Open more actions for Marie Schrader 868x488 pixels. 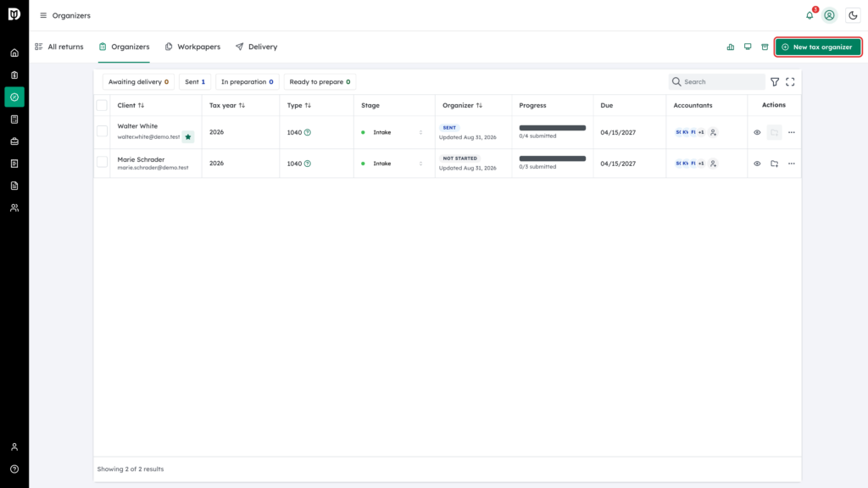click(x=792, y=164)
